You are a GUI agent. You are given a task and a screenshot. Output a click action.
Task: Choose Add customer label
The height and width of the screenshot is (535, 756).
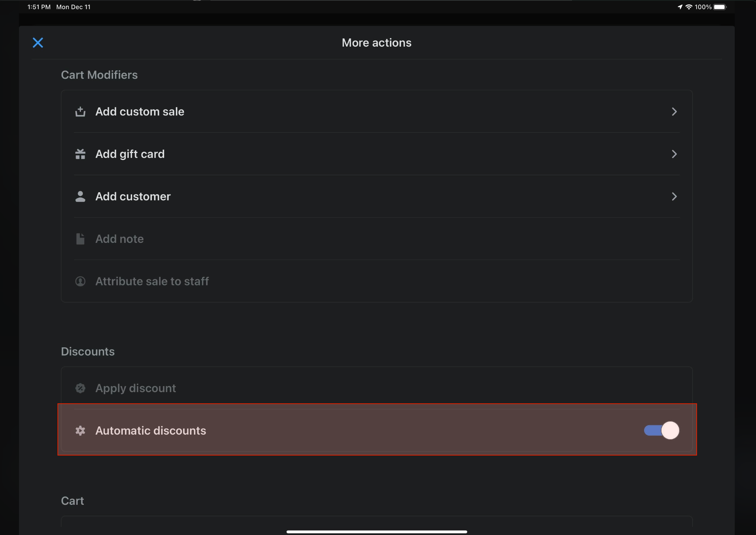(133, 197)
